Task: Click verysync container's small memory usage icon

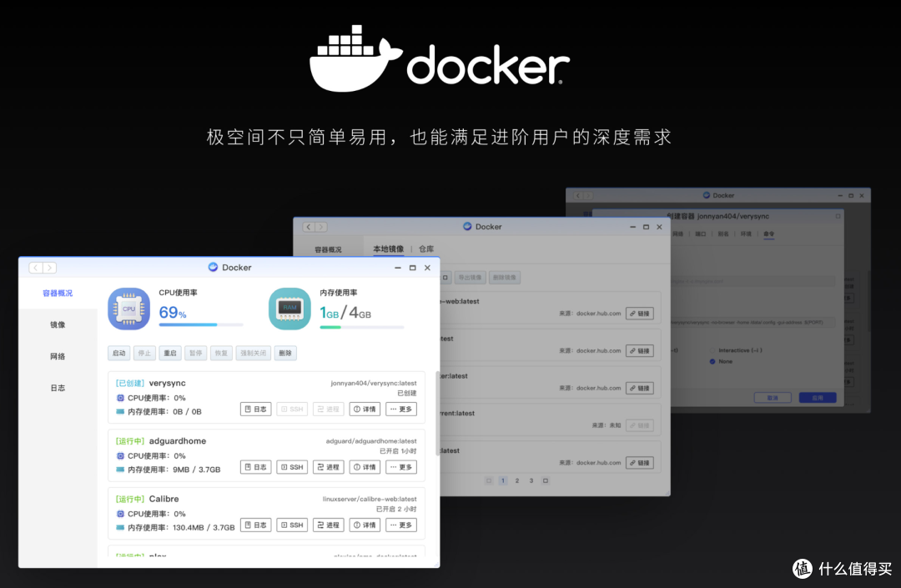Action: pos(120,412)
